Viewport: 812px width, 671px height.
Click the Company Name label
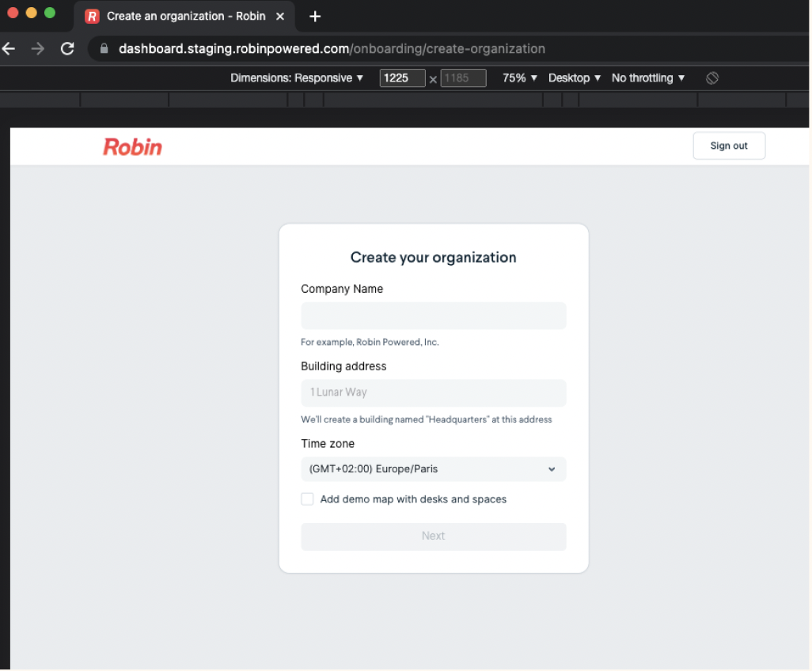342,289
